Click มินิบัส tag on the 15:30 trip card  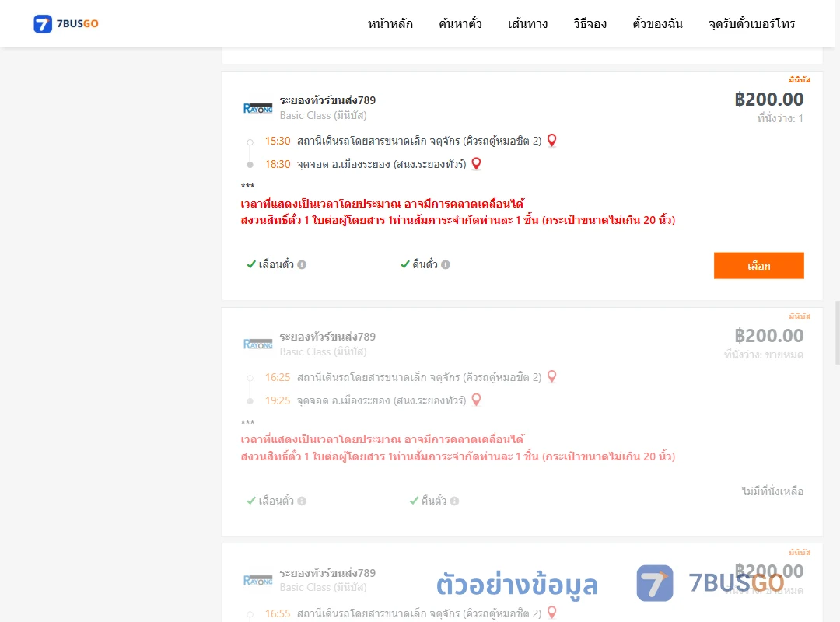point(800,80)
